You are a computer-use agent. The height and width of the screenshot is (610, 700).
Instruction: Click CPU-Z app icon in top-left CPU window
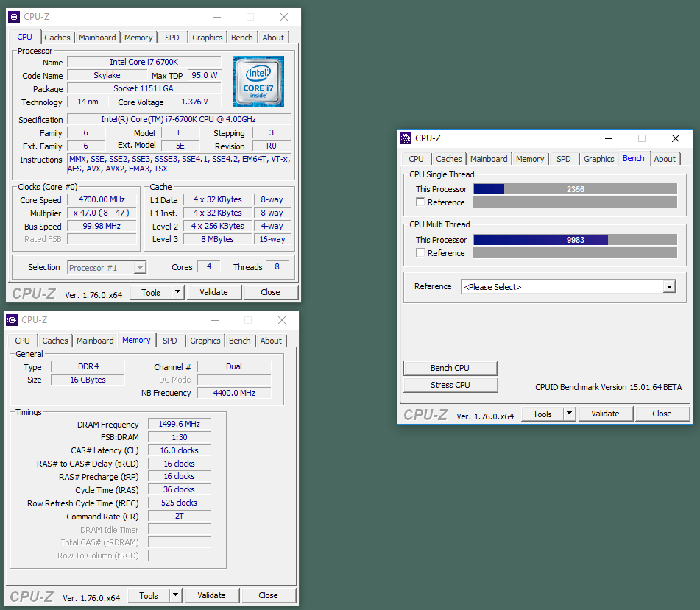pyautogui.click(x=14, y=17)
